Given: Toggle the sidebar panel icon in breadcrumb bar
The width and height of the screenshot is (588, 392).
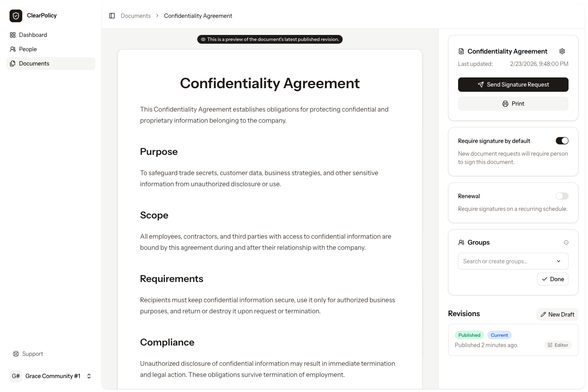Looking at the screenshot, I should 112,15.
